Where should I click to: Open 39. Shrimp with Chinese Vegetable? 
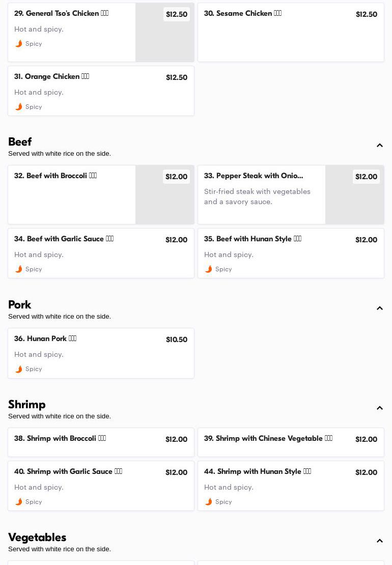(291, 442)
